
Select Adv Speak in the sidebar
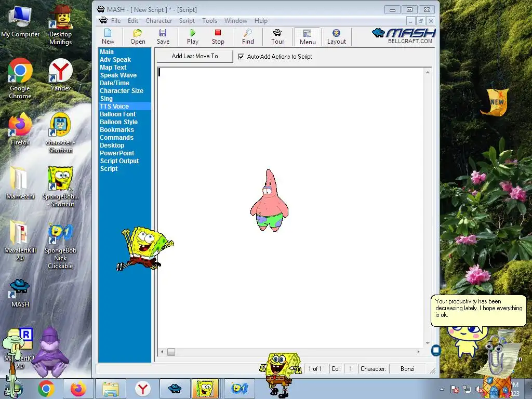(115, 60)
